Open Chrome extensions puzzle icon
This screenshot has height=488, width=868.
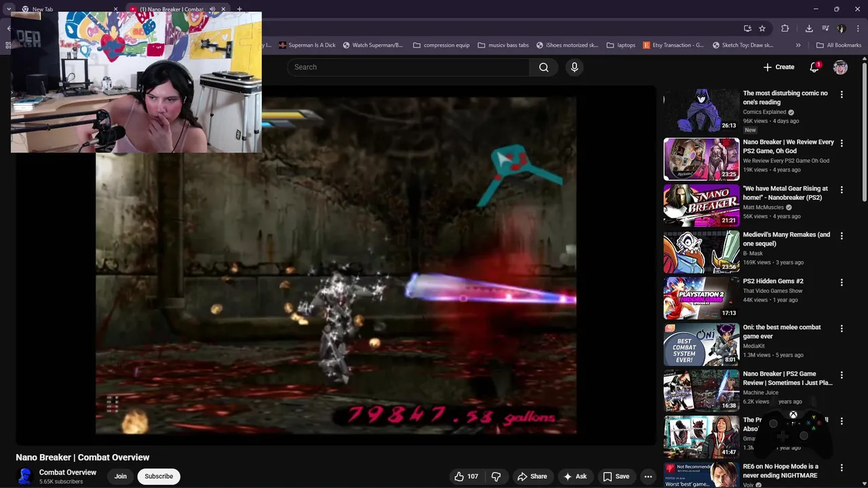click(x=785, y=28)
